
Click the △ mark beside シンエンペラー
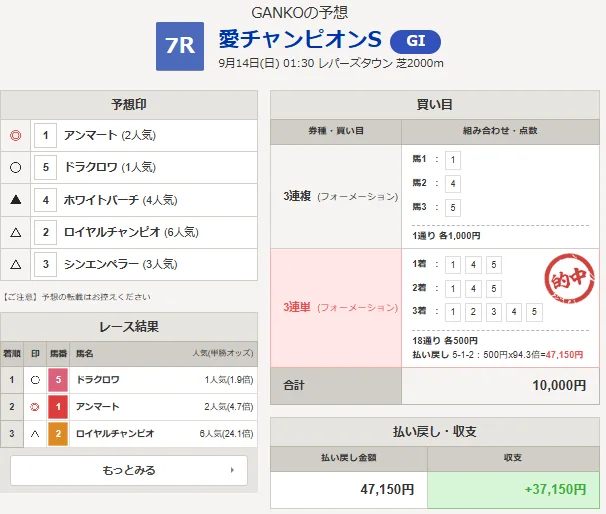coord(15,265)
